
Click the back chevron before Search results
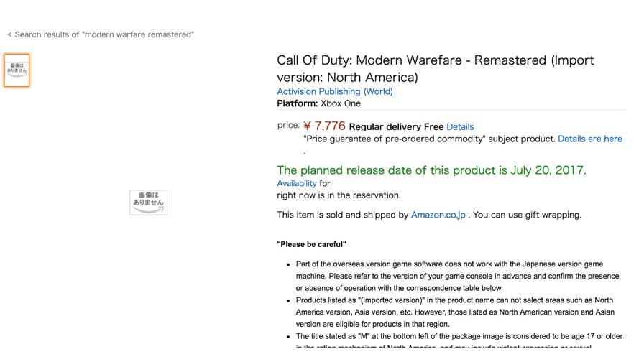[x=9, y=35]
